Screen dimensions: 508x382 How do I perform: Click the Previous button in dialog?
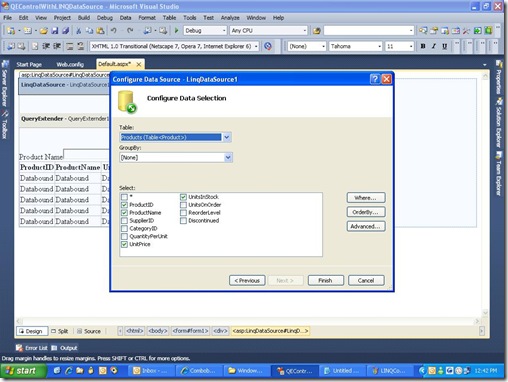click(x=247, y=280)
